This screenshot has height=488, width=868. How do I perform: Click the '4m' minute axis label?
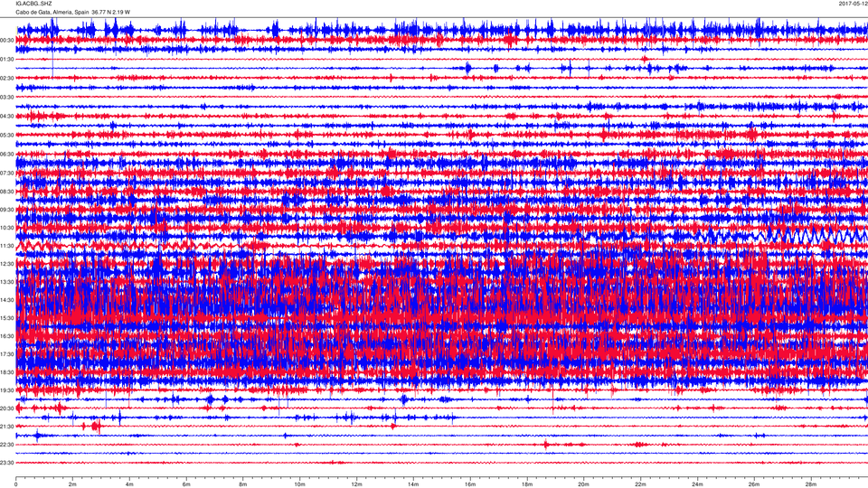[x=129, y=484]
